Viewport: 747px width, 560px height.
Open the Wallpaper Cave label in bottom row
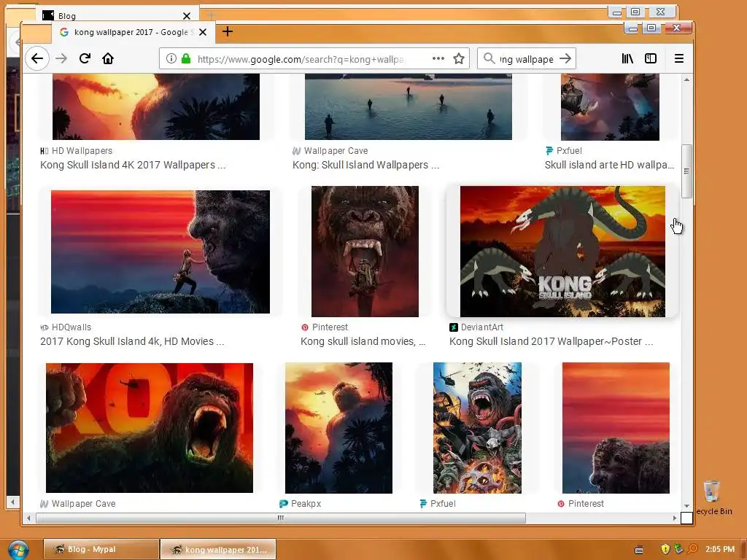point(77,503)
